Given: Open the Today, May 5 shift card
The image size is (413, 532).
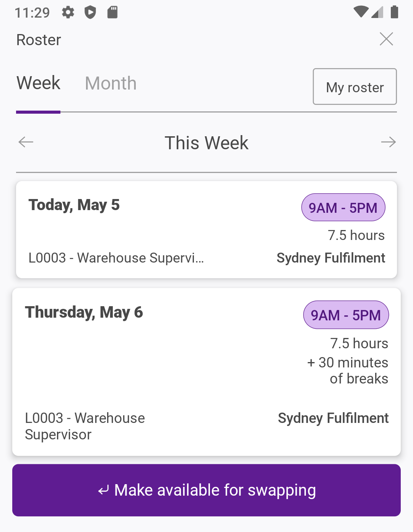Looking at the screenshot, I should 153,230.
